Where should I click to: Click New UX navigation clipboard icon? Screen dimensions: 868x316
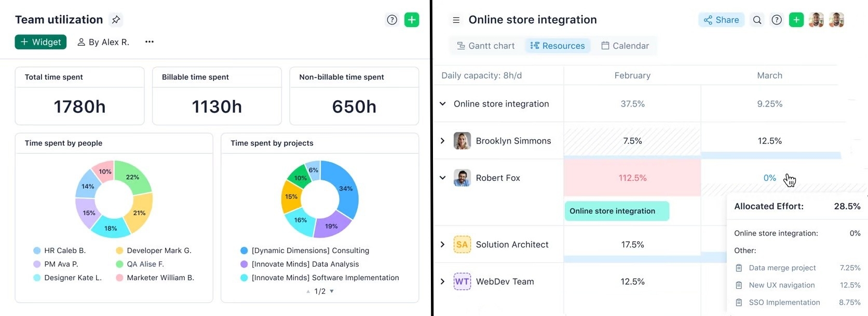(x=739, y=285)
